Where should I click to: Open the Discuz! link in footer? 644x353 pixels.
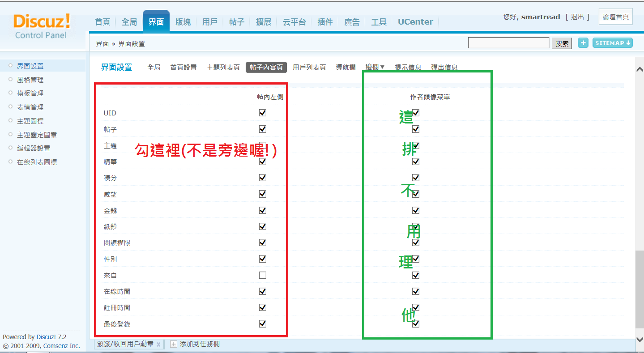(x=46, y=337)
